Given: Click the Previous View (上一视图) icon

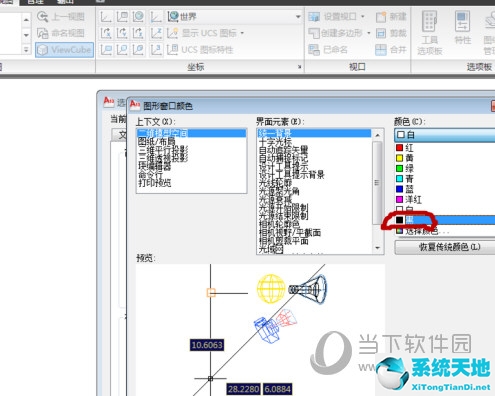Looking at the screenshot, I should 42,17.
